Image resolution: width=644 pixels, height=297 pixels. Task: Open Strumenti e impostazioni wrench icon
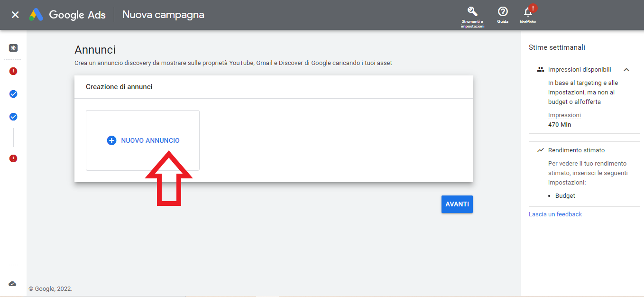472,12
